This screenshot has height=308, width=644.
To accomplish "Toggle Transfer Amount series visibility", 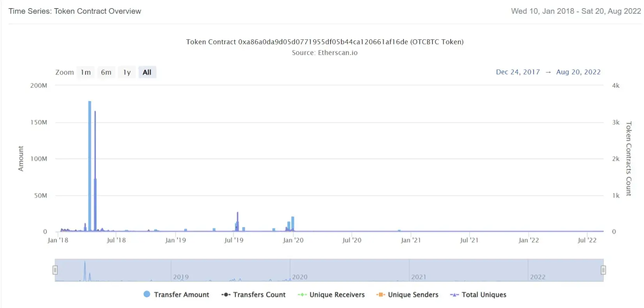I will pyautogui.click(x=181, y=295).
